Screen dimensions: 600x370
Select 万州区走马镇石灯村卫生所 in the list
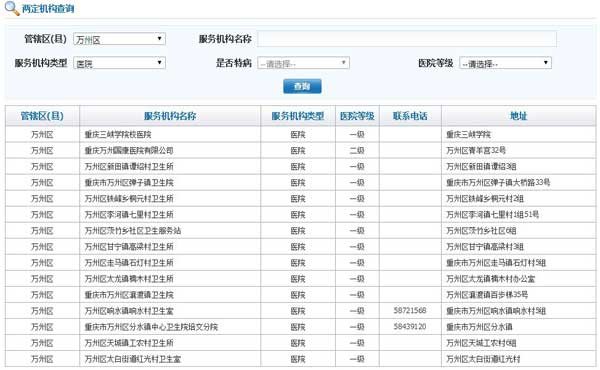pos(129,263)
